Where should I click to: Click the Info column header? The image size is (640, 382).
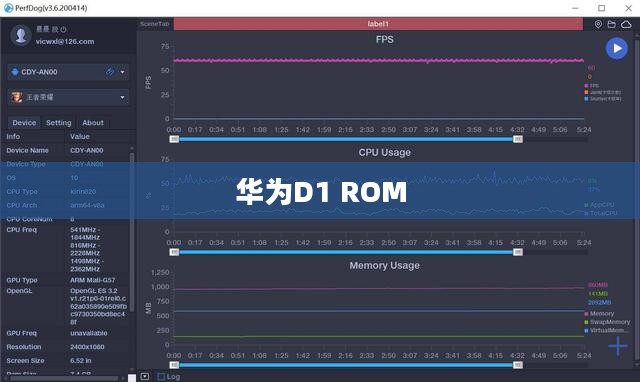[13, 136]
